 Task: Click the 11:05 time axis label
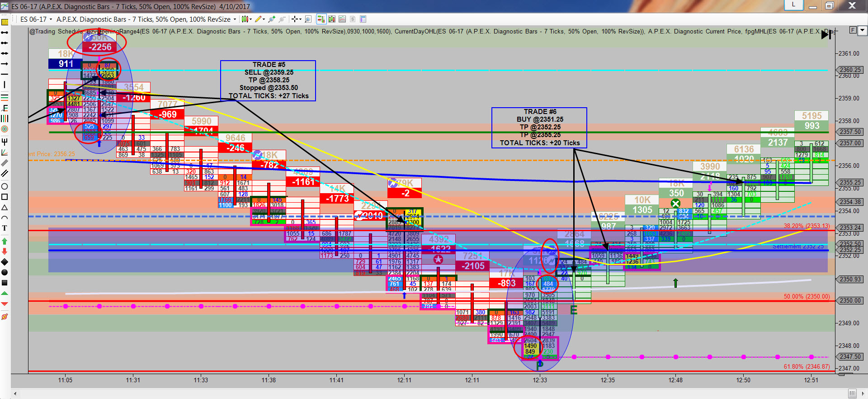pos(65,380)
